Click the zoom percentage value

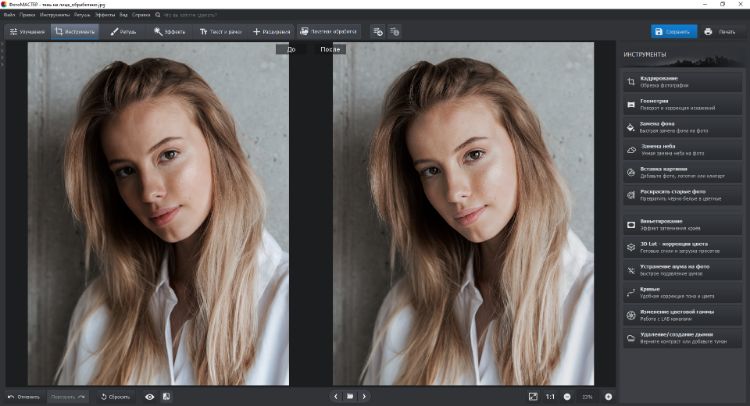coord(587,397)
